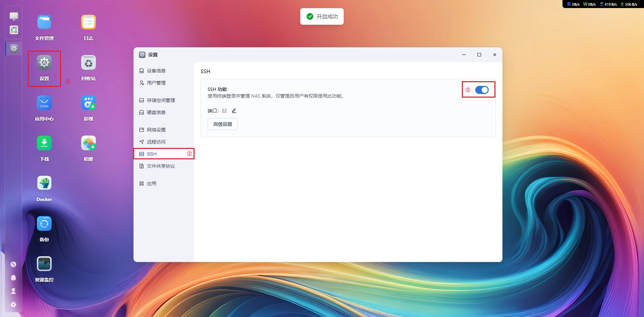
Task: Launch the 应用中心 app store icon
Action: [44, 103]
